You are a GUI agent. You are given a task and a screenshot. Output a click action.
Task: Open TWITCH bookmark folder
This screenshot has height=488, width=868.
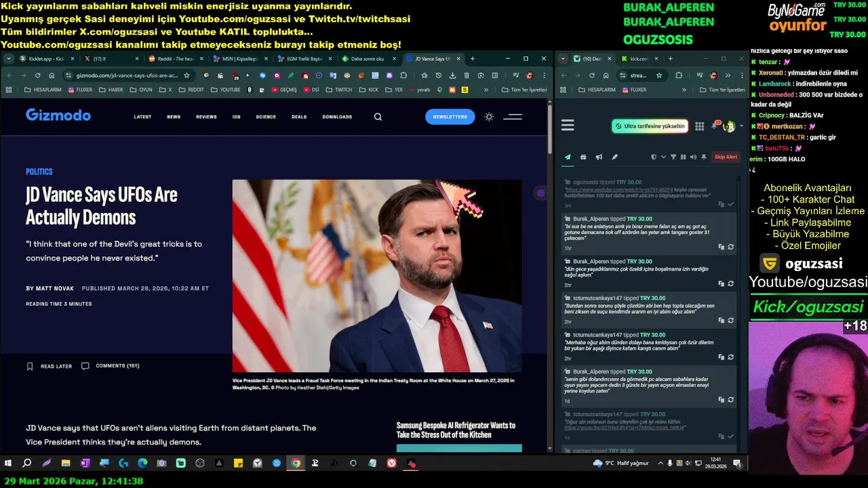[x=338, y=89]
